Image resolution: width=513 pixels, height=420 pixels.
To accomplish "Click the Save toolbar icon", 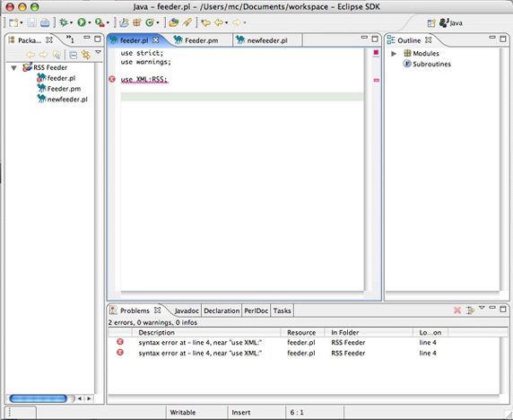I will [31, 22].
